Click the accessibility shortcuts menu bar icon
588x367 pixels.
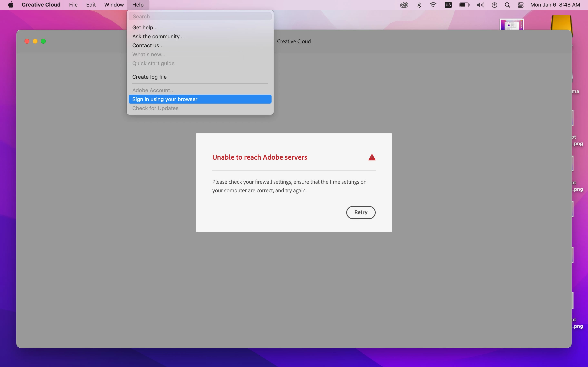494,5
